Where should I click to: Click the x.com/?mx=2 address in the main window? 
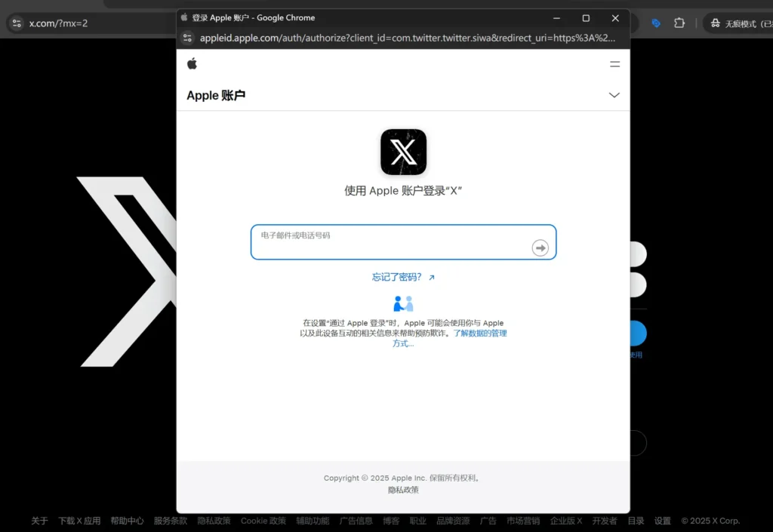pos(58,23)
